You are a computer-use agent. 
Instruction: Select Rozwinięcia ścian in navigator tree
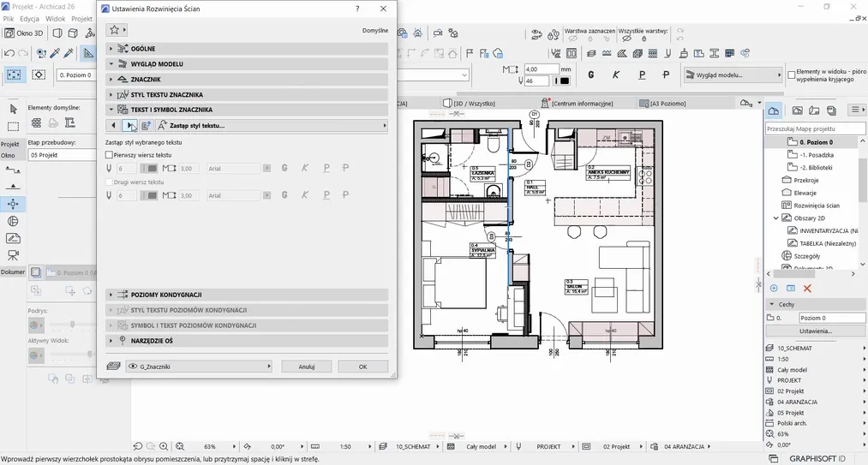coord(817,206)
